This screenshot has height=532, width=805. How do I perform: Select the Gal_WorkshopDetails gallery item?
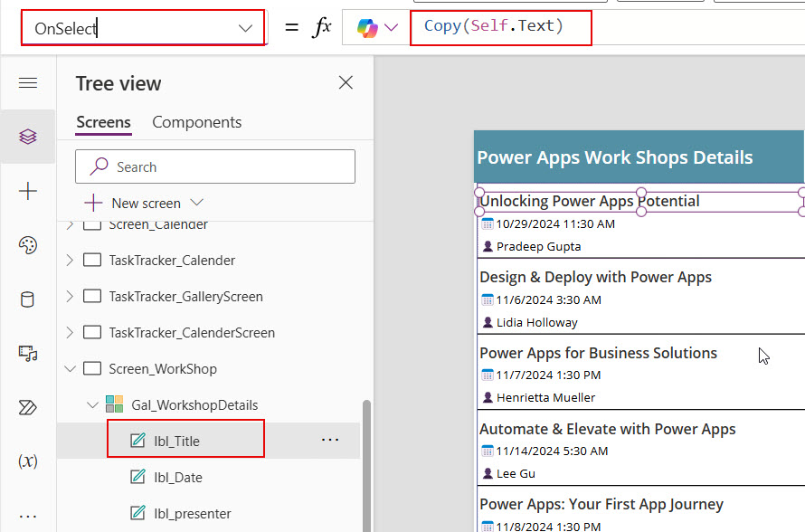(x=194, y=405)
